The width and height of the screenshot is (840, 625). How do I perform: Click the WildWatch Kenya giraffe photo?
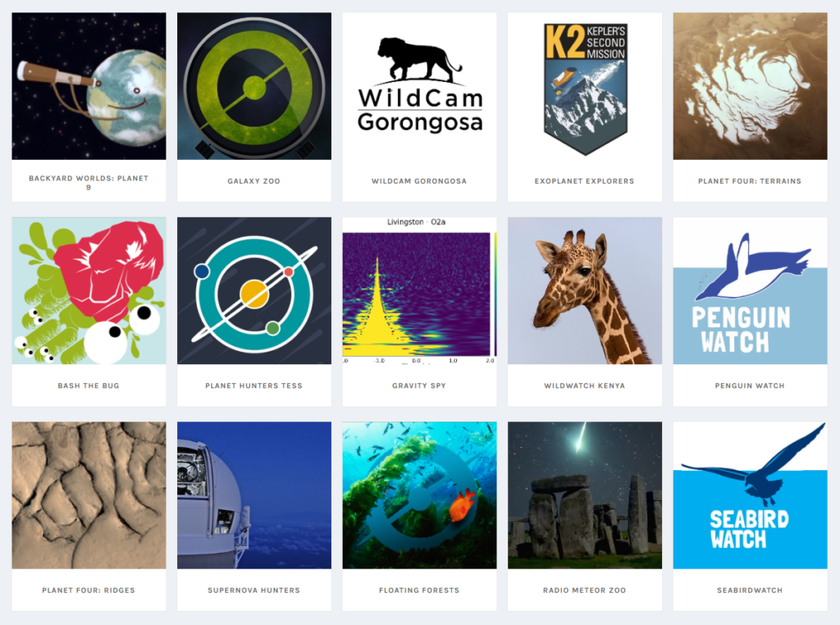[585, 291]
